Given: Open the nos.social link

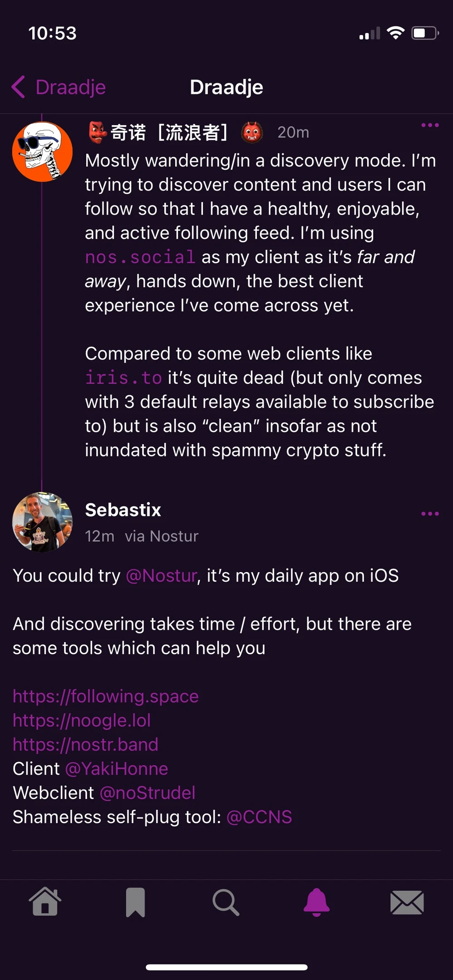Looking at the screenshot, I should pos(140,257).
